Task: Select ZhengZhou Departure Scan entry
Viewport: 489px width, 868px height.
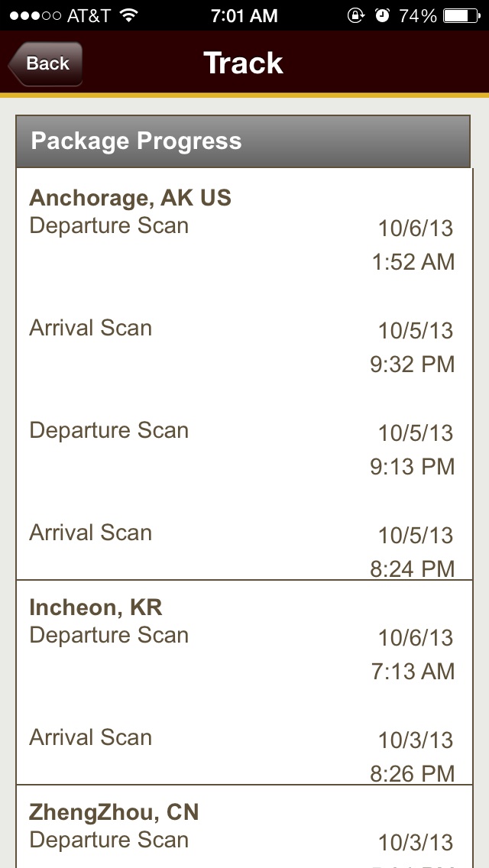Action: point(243,847)
